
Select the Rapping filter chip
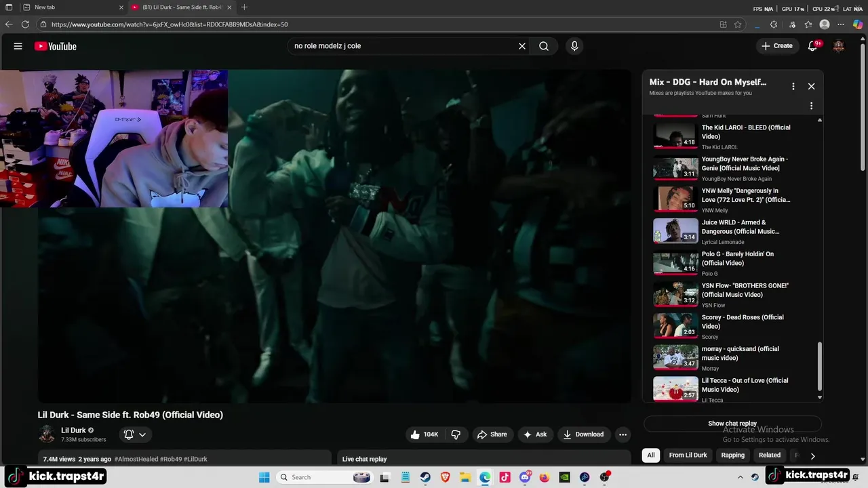click(x=732, y=455)
